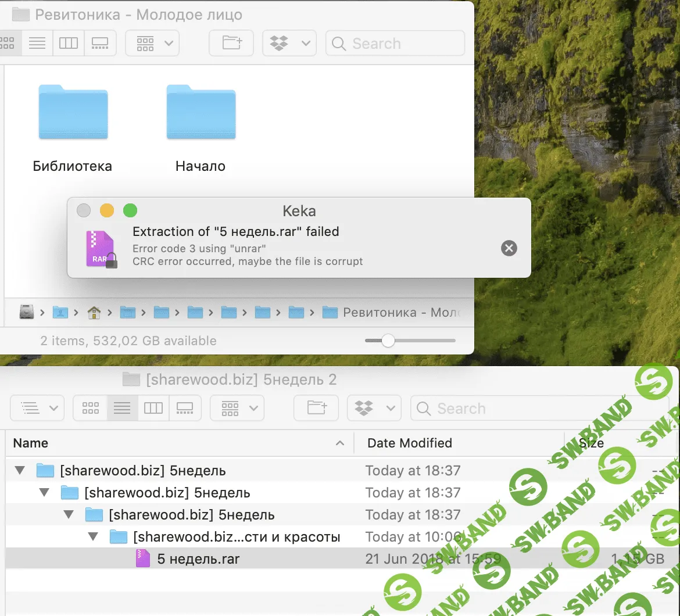Switch top Finder window to gallery view
This screenshot has height=616, width=680.
click(x=100, y=44)
